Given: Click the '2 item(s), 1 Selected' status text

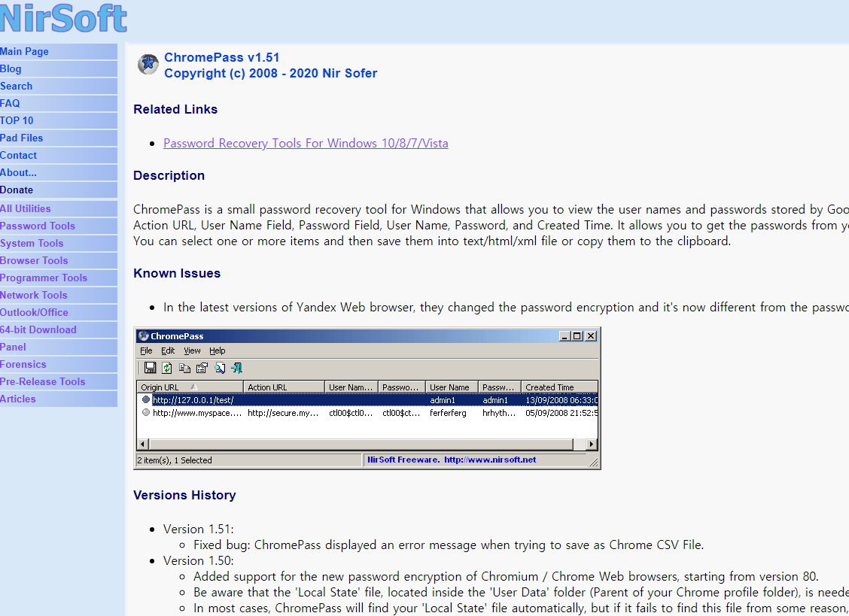Looking at the screenshot, I should pyautogui.click(x=175, y=460).
